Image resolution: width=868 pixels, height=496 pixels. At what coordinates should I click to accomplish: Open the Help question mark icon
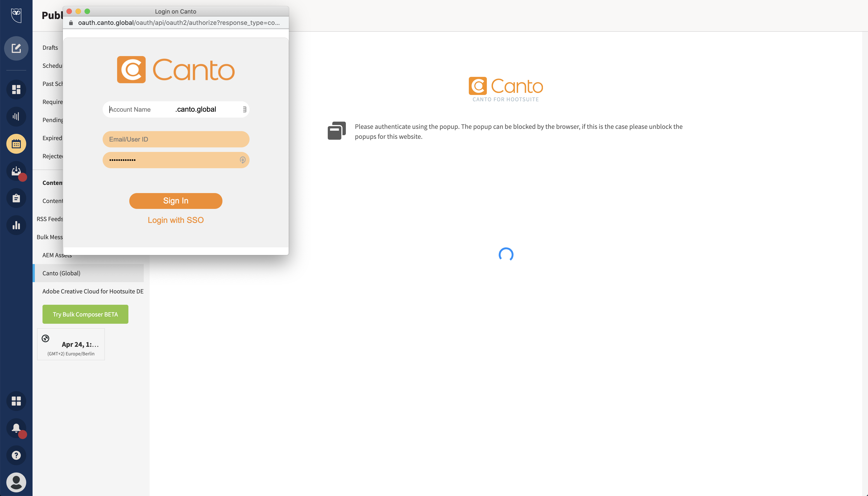(x=16, y=456)
